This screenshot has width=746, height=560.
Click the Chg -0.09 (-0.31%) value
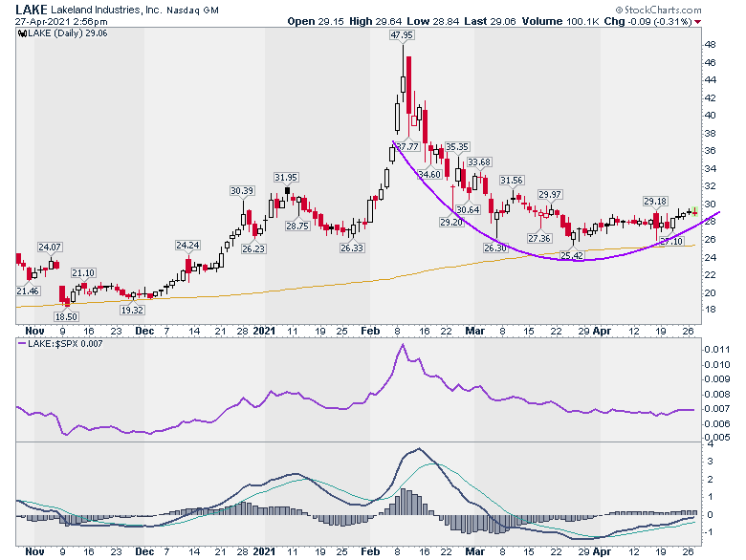pos(648,21)
